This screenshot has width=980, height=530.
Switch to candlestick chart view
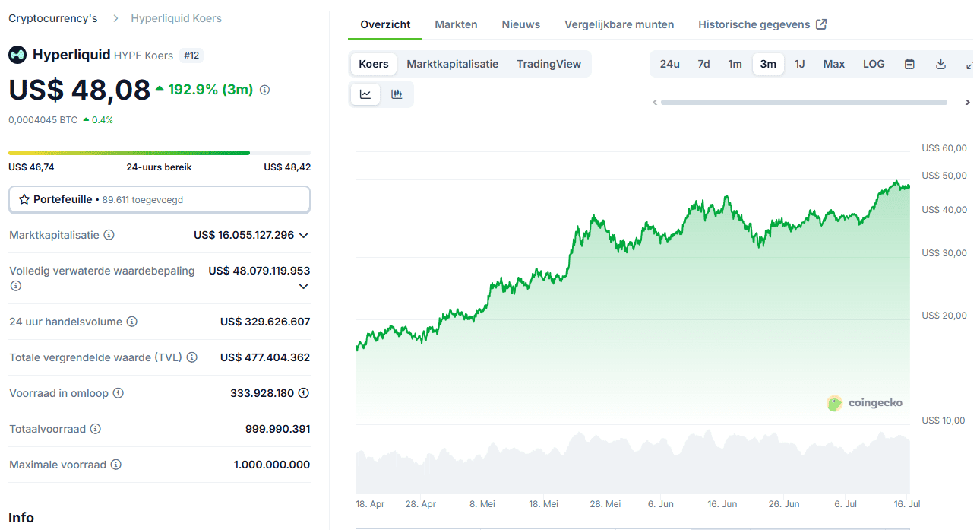click(x=397, y=94)
